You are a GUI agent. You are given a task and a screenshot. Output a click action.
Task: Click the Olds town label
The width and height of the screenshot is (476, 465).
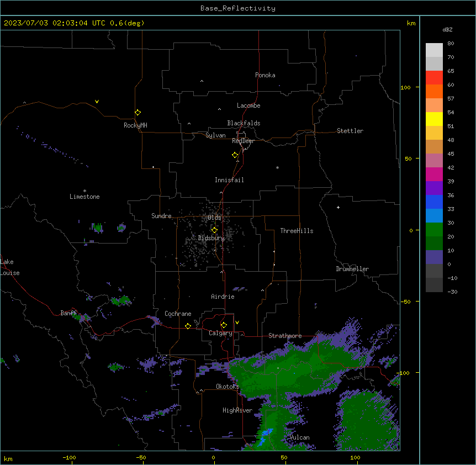click(214, 218)
